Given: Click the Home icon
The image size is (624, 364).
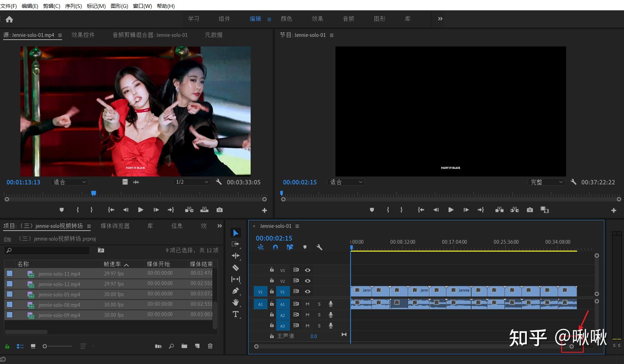Looking at the screenshot, I should 9,19.
